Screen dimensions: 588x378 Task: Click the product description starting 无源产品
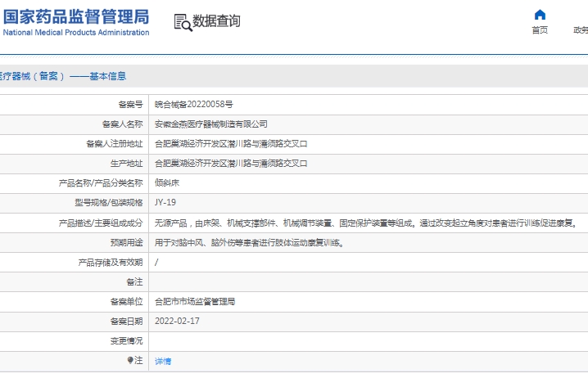(x=365, y=223)
